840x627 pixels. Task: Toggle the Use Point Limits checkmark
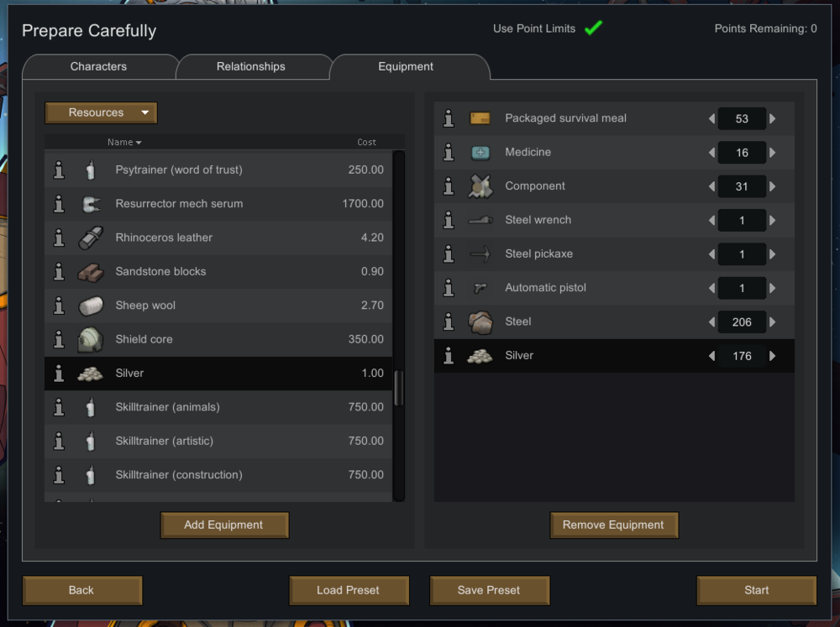coord(593,29)
